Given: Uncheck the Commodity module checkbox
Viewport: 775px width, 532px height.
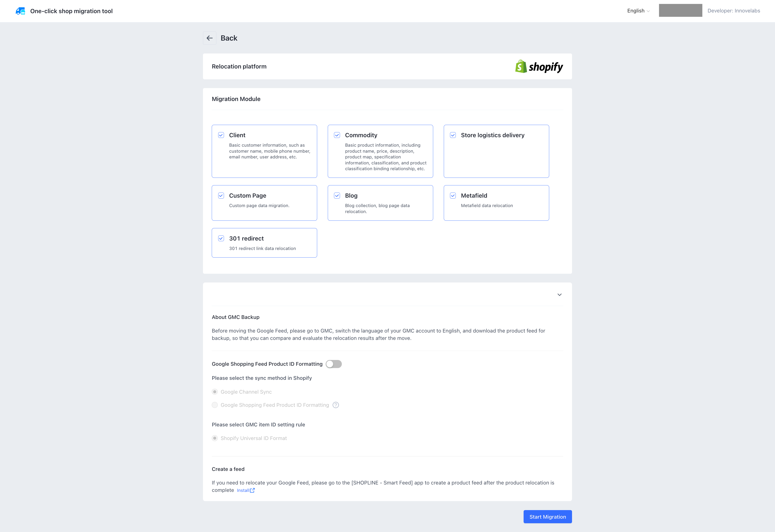Looking at the screenshot, I should pyautogui.click(x=337, y=135).
